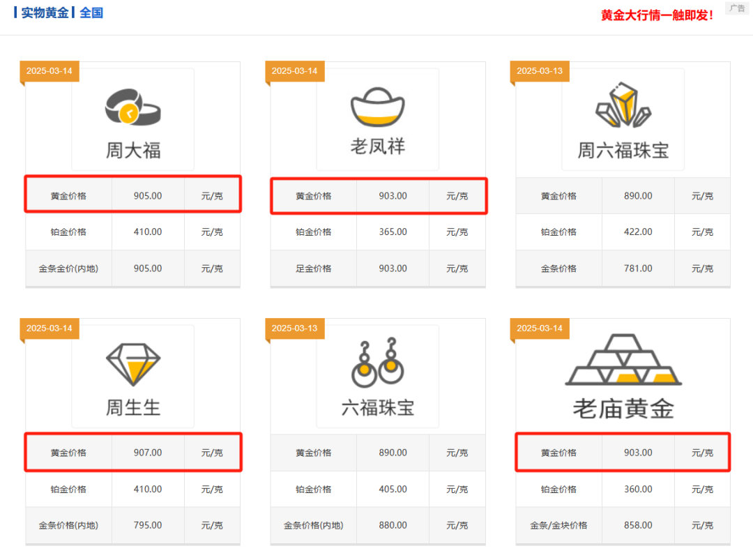
Task: Click 周生生 金条价格(内地) label
Action: (x=68, y=526)
